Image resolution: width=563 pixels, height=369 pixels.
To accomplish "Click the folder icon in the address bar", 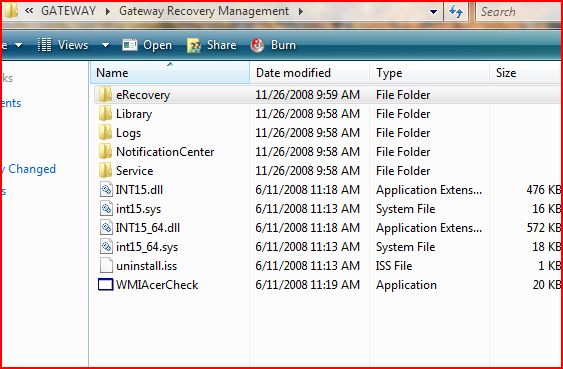I will pyautogui.click(x=11, y=11).
